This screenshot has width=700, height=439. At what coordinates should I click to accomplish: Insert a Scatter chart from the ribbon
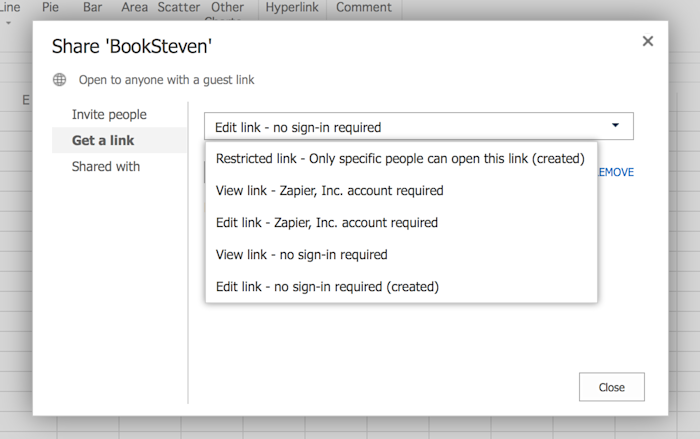[x=179, y=7]
